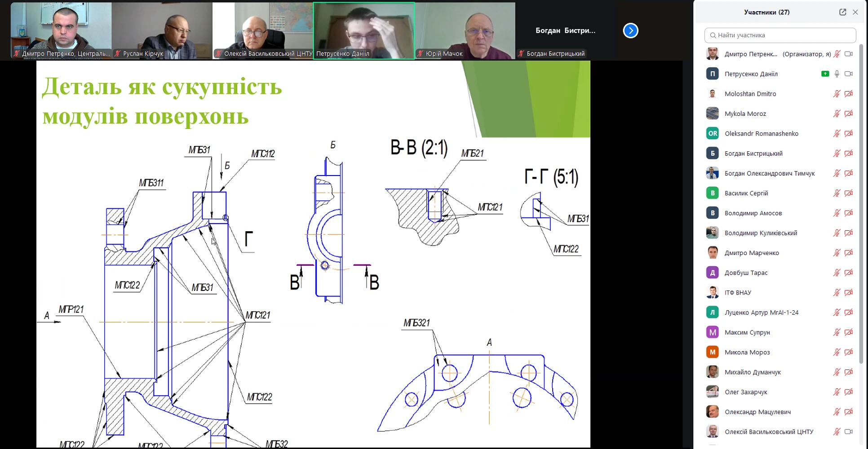Toggle Дмитро Петренко's camera icon
868x449 pixels.
click(848, 54)
